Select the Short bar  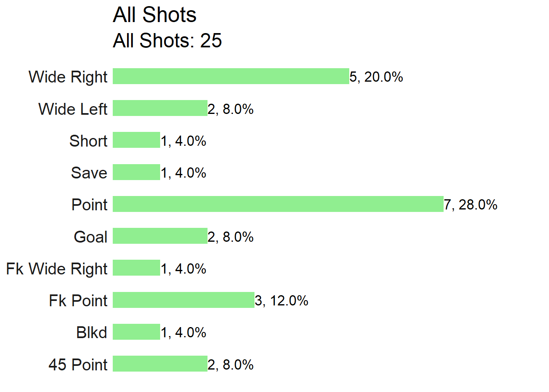click(136, 140)
